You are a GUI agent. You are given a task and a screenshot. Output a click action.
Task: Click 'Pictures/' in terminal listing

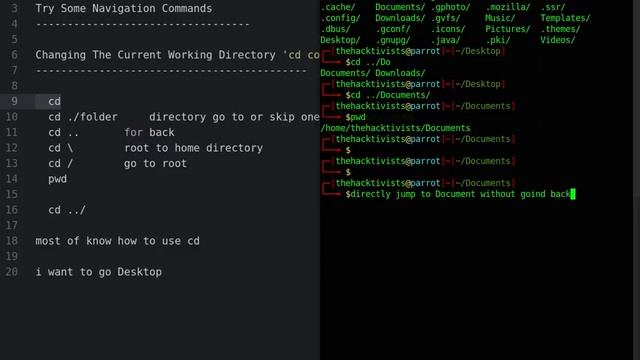507,29
